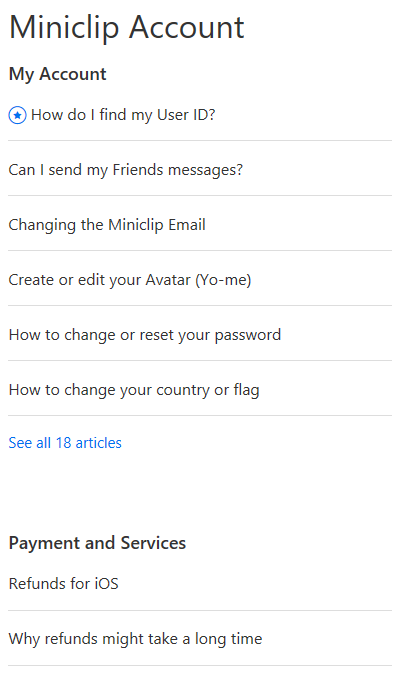This screenshot has width=402, height=676.
Task: Open the 'Payment and Services' section heading
Action: 97,543
